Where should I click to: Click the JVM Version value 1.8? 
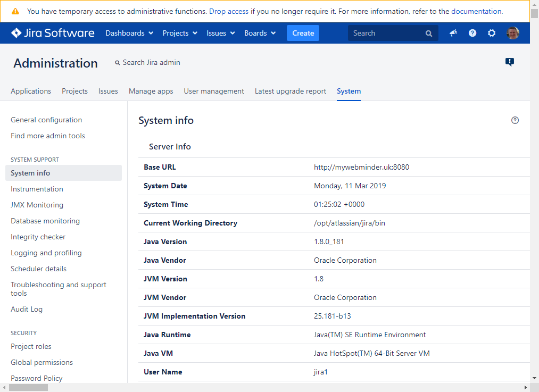pyautogui.click(x=318, y=279)
